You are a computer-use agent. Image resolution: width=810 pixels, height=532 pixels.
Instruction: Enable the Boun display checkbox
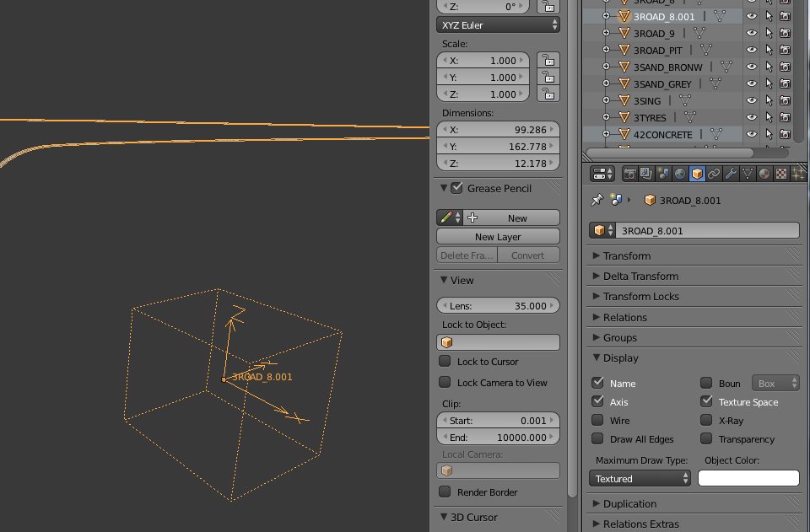(x=706, y=383)
